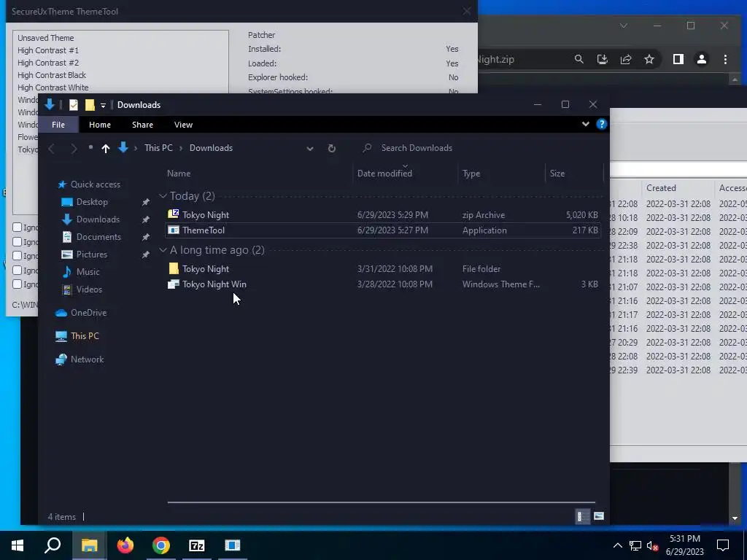Open address bar history dropdown

[x=310, y=148]
